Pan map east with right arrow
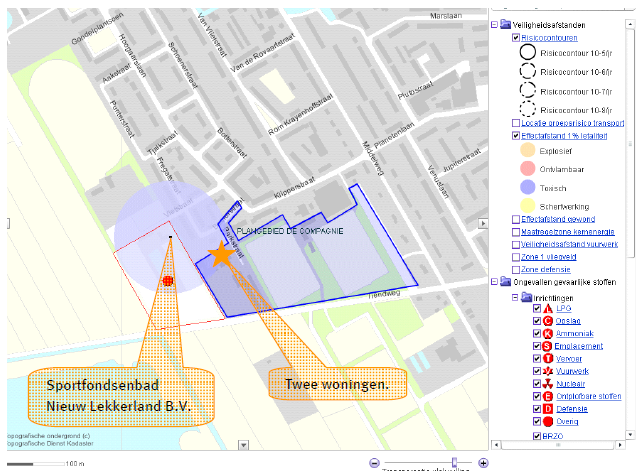The width and height of the screenshot is (641, 471). [x=483, y=223]
